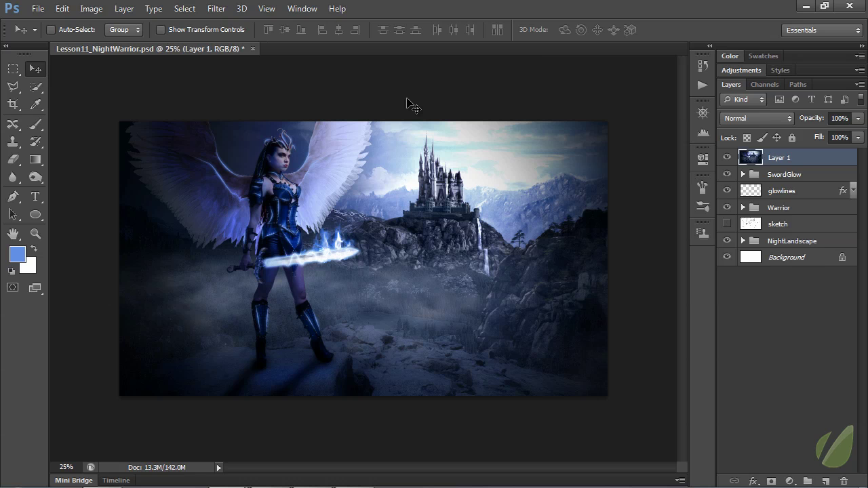Select the Pen tool
868x488 pixels.
click(x=13, y=197)
